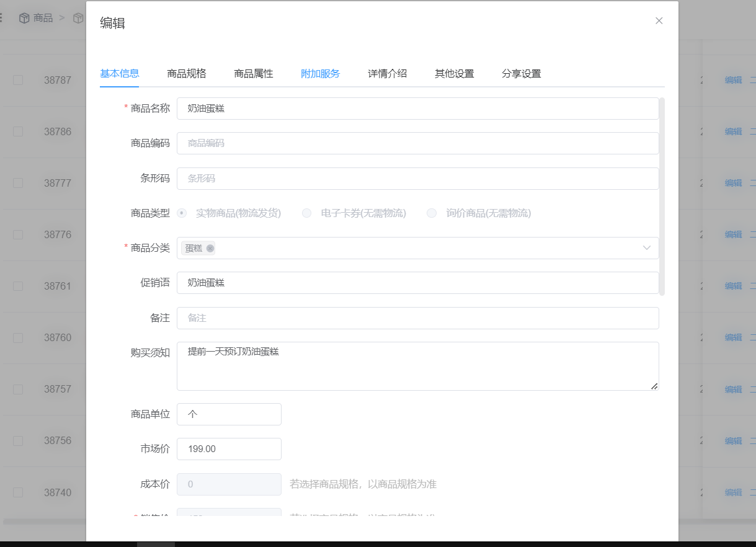Check the checkbox for row 38761
This screenshot has width=756, height=547.
click(x=18, y=286)
